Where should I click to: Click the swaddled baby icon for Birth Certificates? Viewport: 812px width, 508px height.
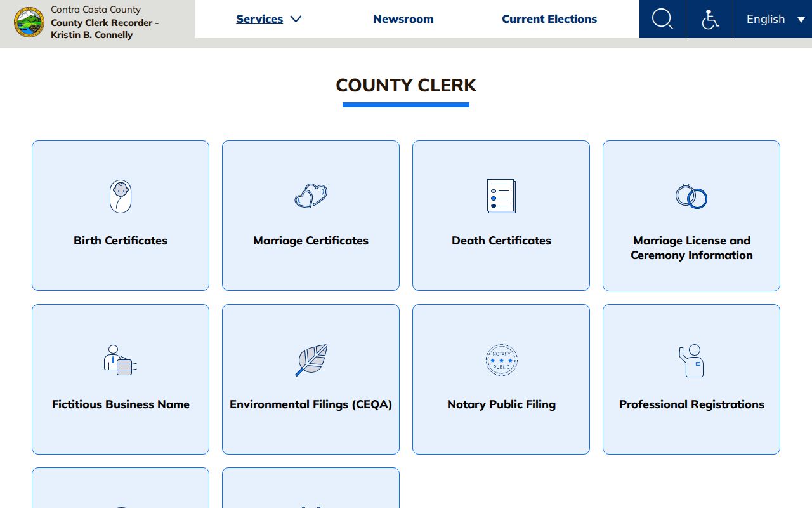click(x=121, y=196)
